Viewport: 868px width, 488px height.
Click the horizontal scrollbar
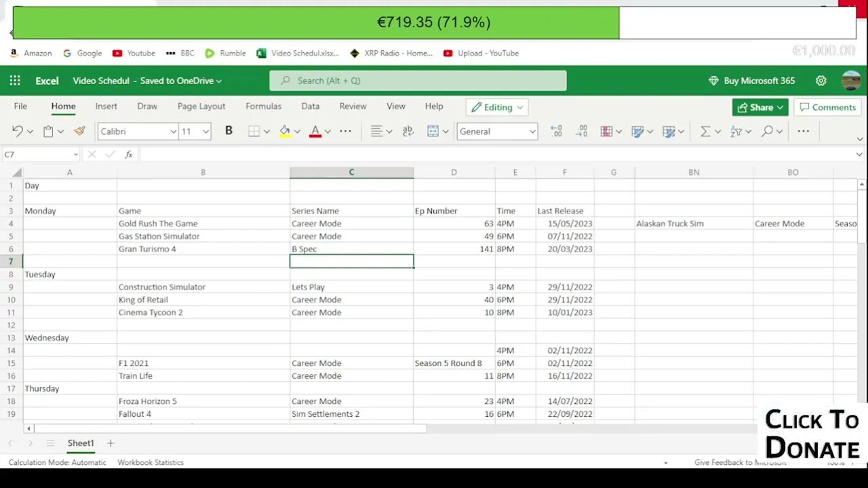click(231, 428)
